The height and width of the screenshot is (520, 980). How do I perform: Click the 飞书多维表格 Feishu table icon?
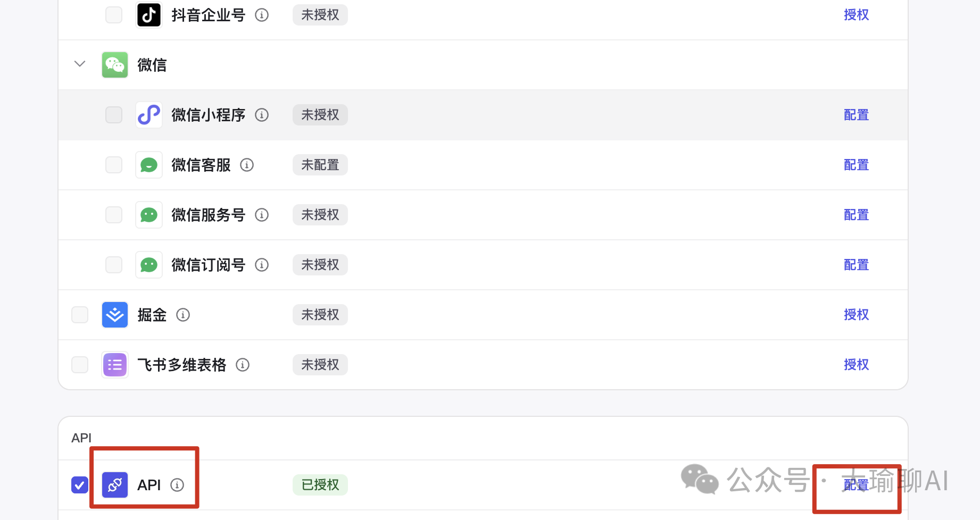pyautogui.click(x=114, y=364)
